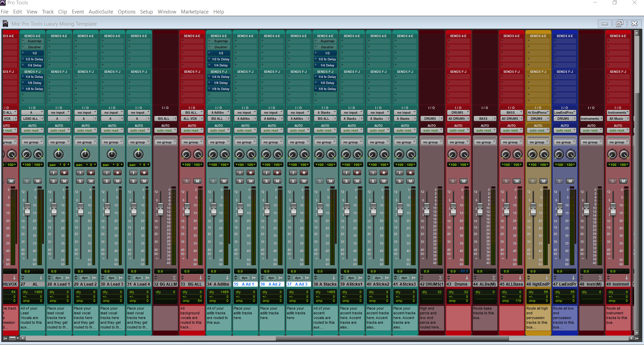Open the Marketplace menu
Viewport: 644px width, 345px height.
[194, 11]
